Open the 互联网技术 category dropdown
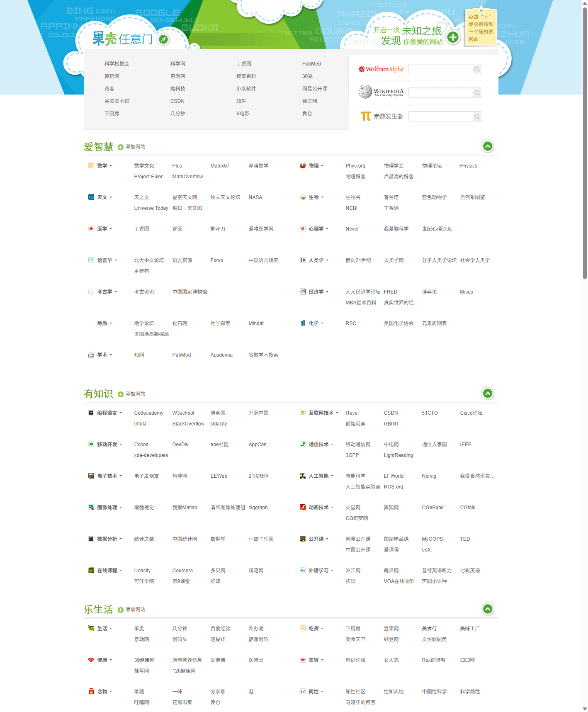 337,413
